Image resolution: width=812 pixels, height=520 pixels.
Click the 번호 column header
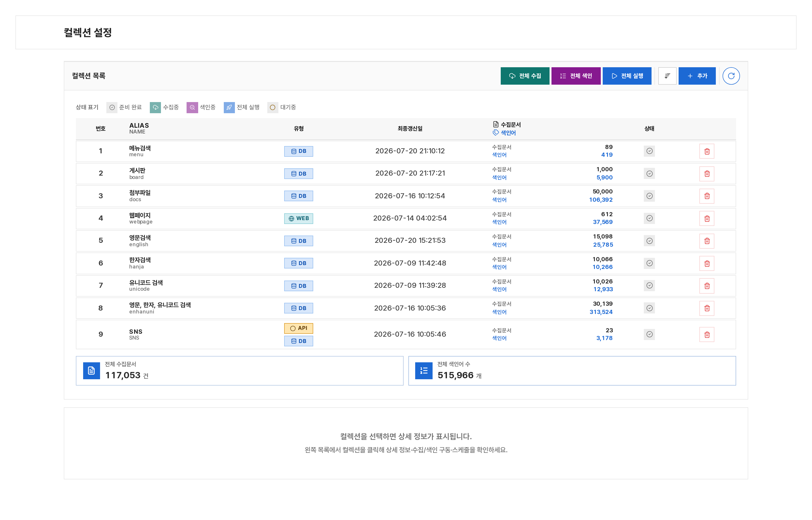tap(101, 129)
